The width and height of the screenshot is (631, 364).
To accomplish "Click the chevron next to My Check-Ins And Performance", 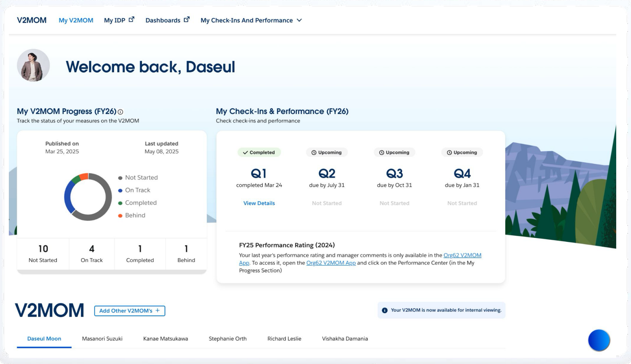I will pyautogui.click(x=299, y=20).
